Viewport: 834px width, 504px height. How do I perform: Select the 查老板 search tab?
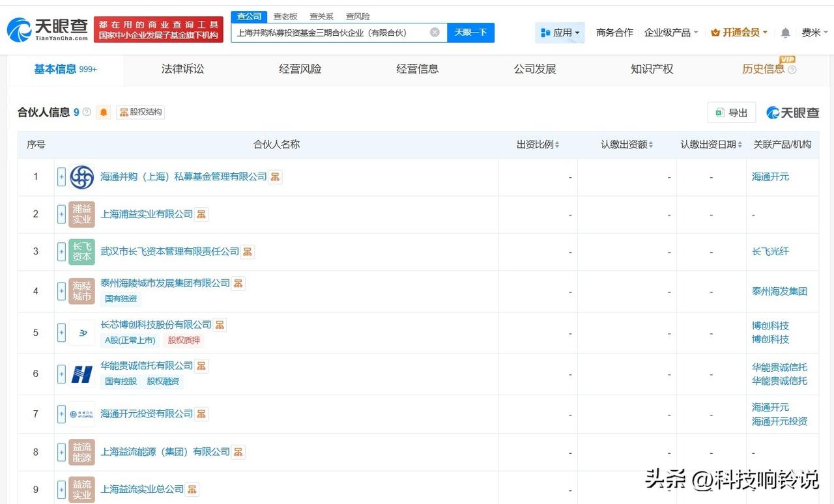click(285, 16)
